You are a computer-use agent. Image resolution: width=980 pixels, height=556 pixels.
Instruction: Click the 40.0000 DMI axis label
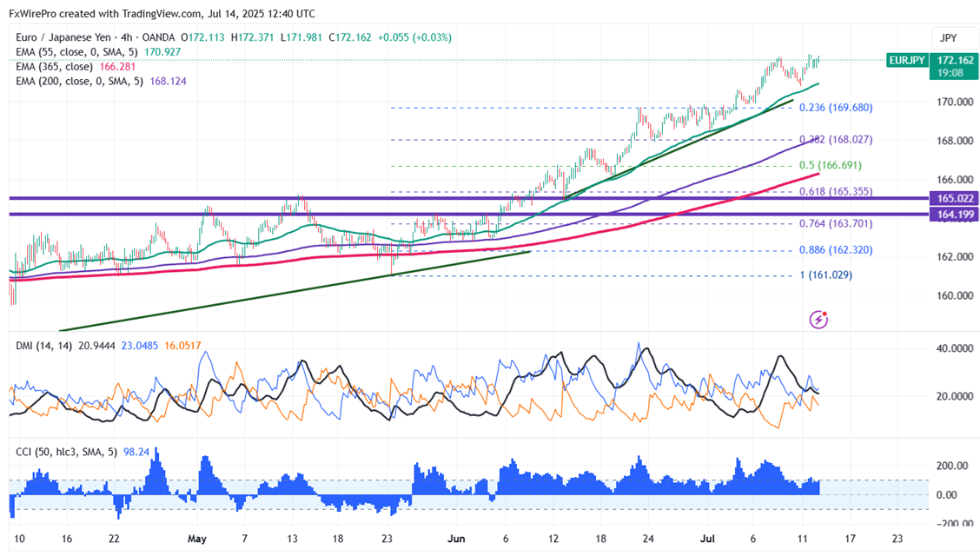click(955, 348)
